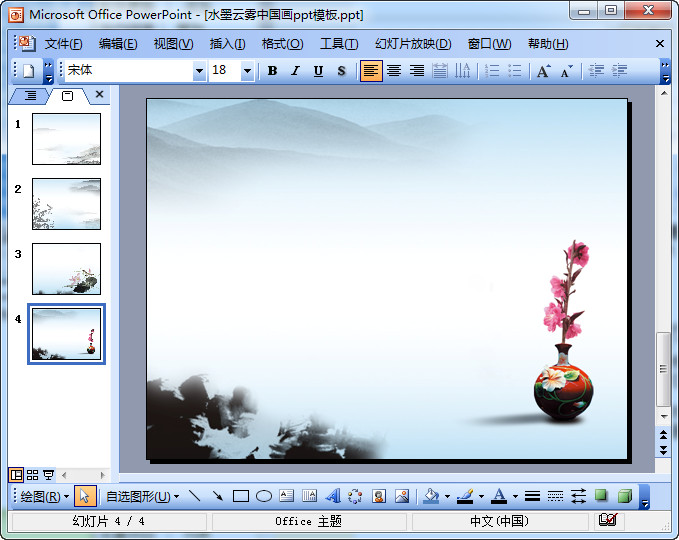Insert clip art
The height and width of the screenshot is (540, 679).
coord(379,496)
